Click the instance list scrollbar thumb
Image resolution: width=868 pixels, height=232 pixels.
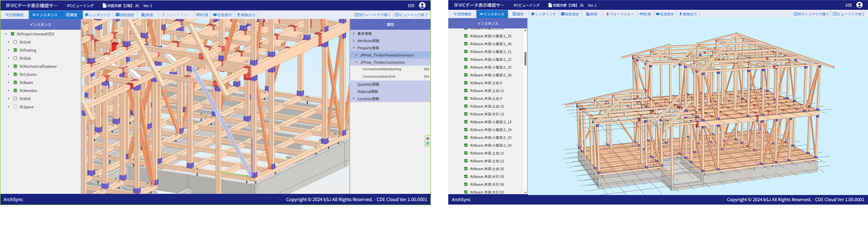(x=526, y=59)
